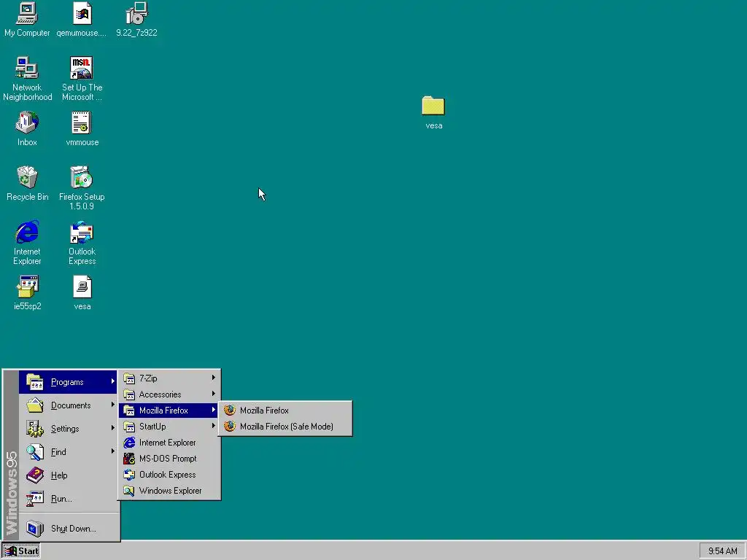Click the 9:54 AM taskbar clock
Image resolution: width=747 pixels, height=560 pixels.
(722, 551)
